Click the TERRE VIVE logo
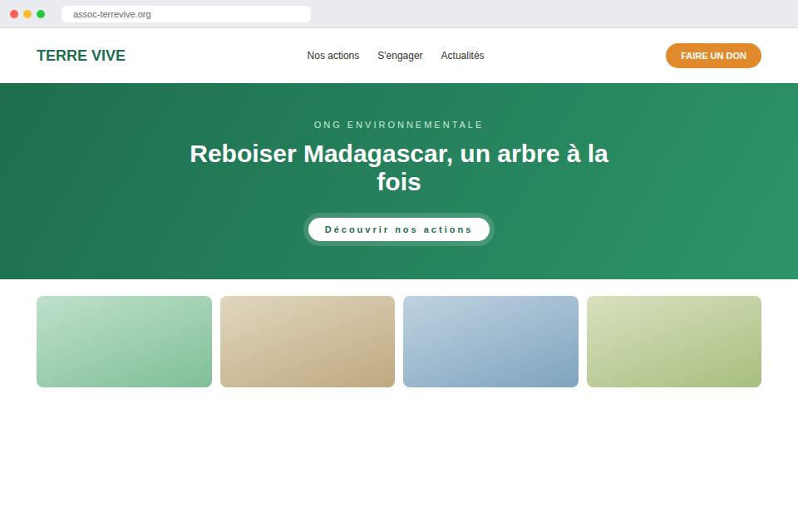Screen dimensions: 798x532 (x=81, y=56)
